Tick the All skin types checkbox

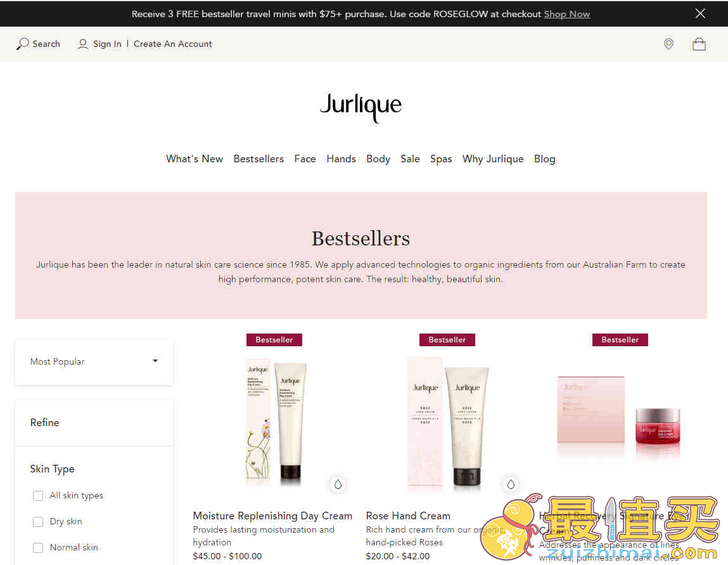coord(38,496)
